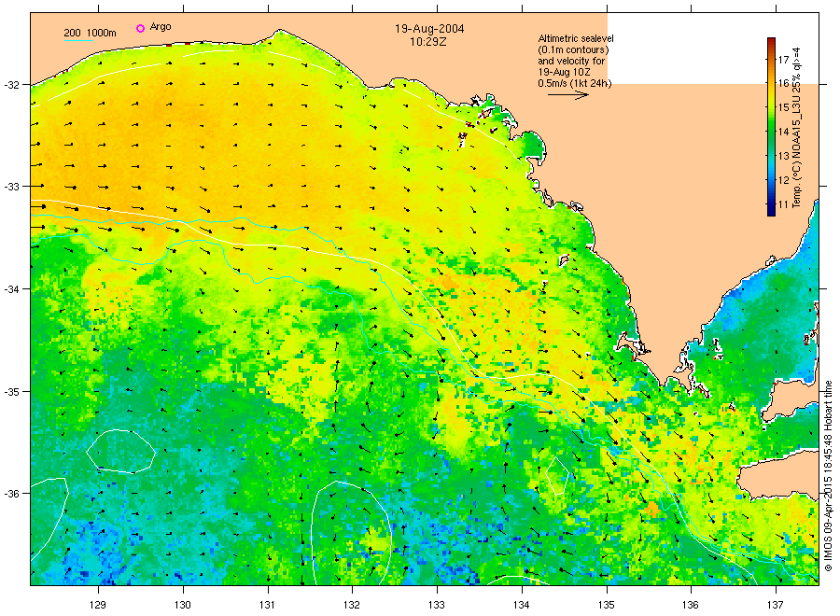Click the IMOS copyright timestamp text
The width and height of the screenshot is (840, 616).
[x=828, y=476]
